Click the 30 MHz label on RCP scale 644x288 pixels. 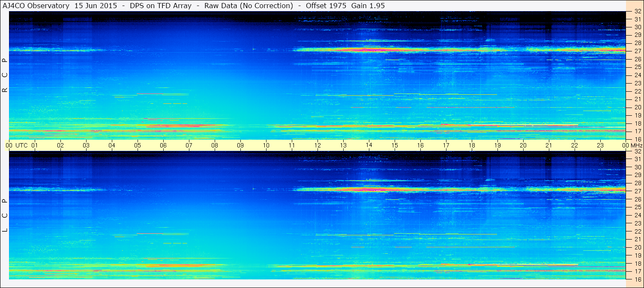(x=637, y=27)
